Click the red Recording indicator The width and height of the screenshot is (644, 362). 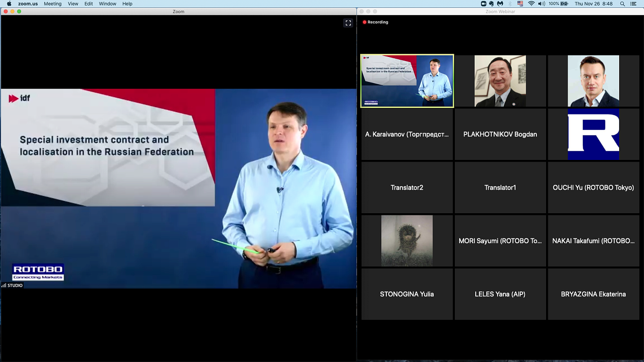(x=375, y=22)
